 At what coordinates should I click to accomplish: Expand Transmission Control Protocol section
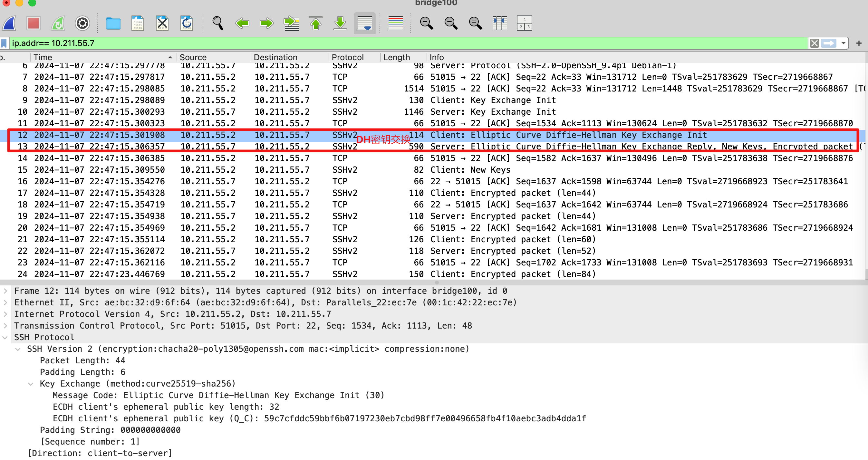pyautogui.click(x=5, y=326)
